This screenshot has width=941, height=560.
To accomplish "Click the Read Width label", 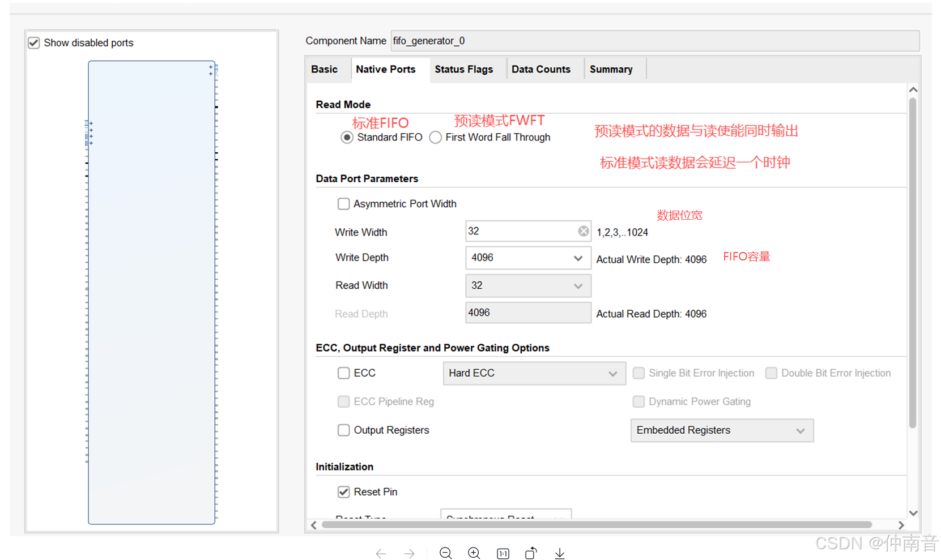I will (x=361, y=285).
